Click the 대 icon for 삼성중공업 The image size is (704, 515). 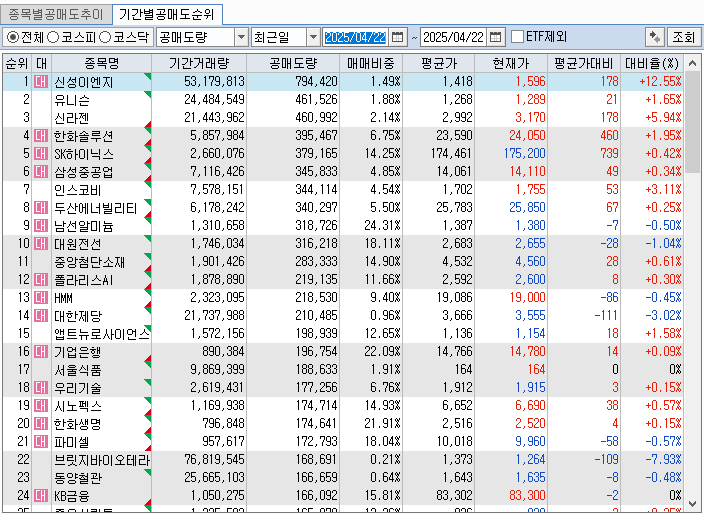[41, 172]
